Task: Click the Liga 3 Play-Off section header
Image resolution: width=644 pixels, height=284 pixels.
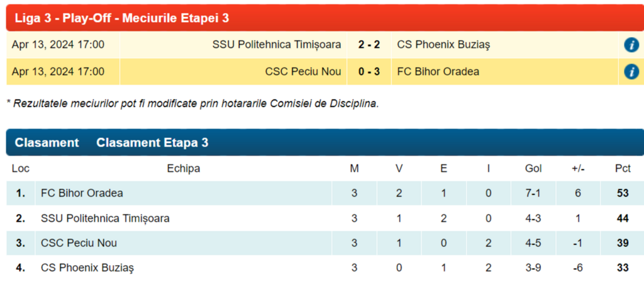Action: [122, 18]
